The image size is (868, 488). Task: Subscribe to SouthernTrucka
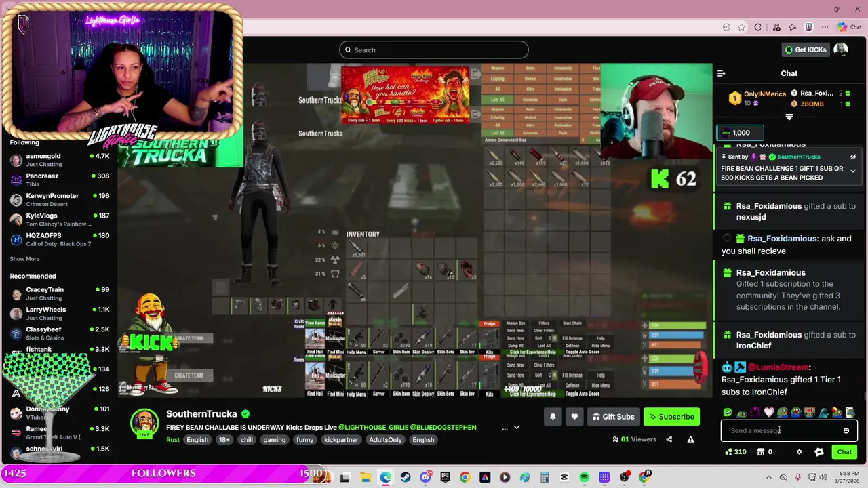pyautogui.click(x=671, y=417)
